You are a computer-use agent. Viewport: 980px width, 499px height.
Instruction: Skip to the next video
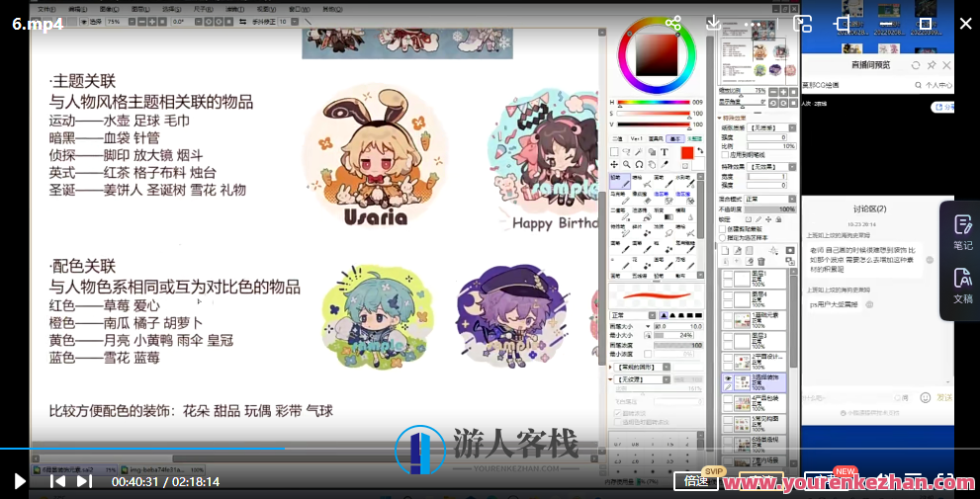[84, 481]
